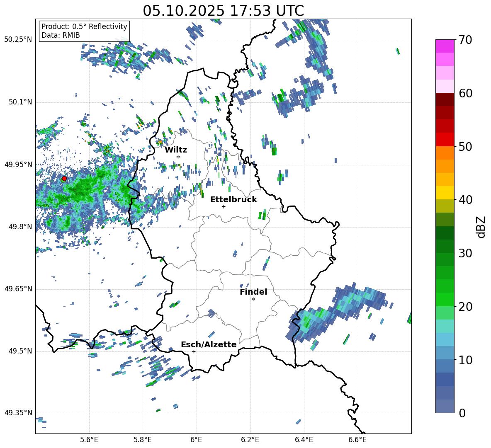Click the 20 tick label on colorbar

[x=465, y=306]
